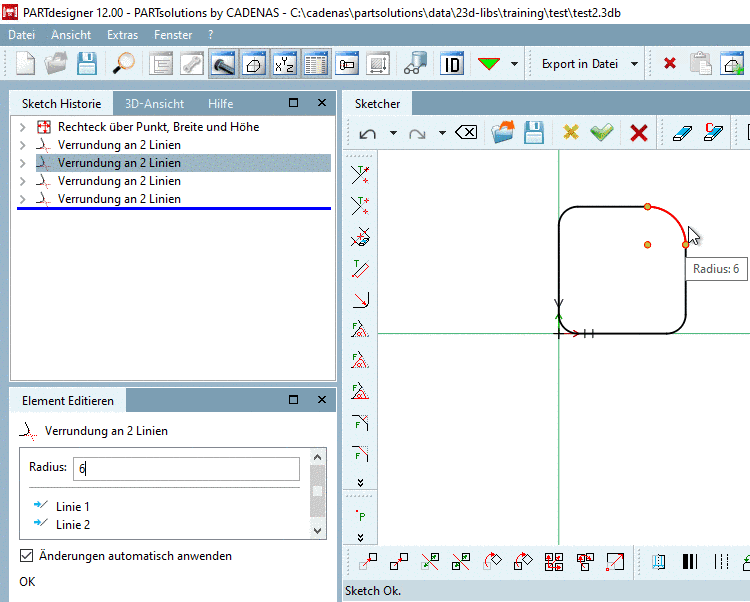The image size is (750, 602).
Task: Toggle the XYZ coordinate display button
Action: 284,64
